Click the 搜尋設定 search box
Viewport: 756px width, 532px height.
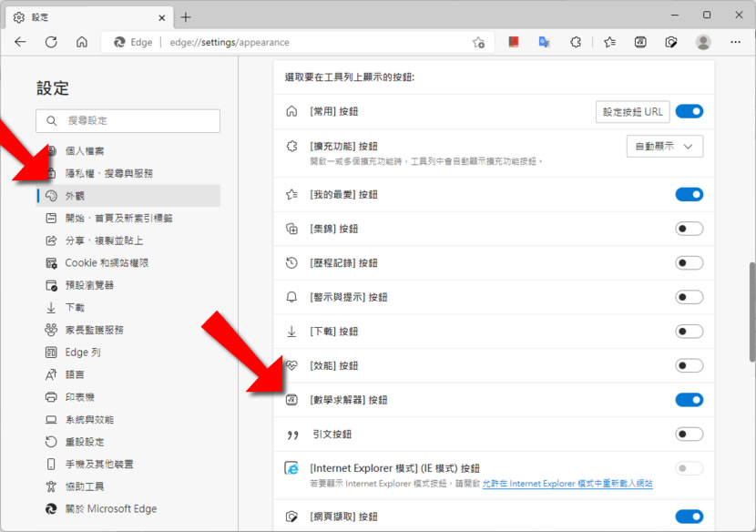coord(128,120)
